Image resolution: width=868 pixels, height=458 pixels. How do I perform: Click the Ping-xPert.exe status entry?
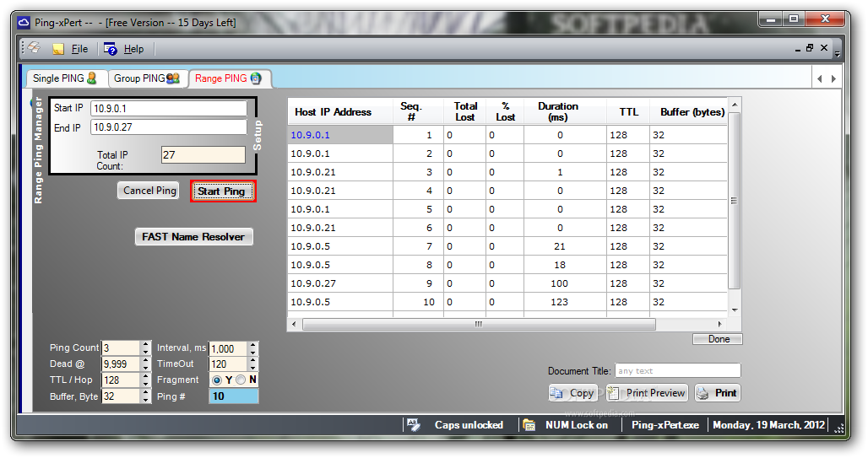(x=665, y=425)
